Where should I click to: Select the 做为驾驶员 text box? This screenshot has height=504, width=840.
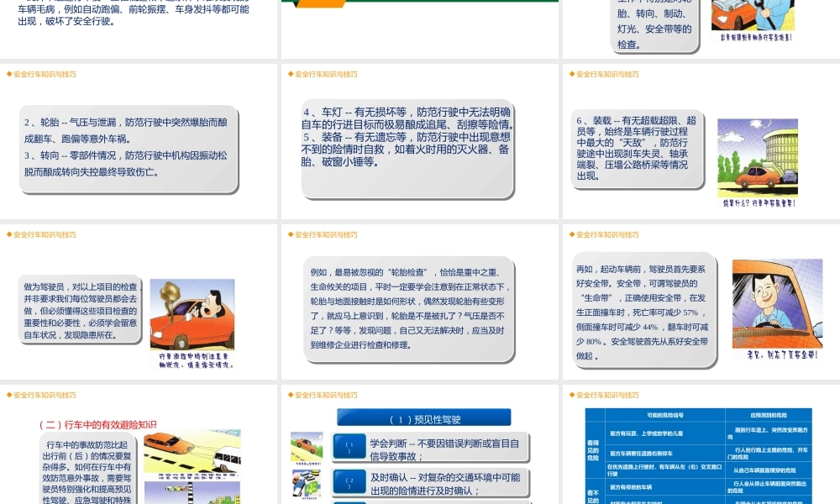tap(80, 310)
